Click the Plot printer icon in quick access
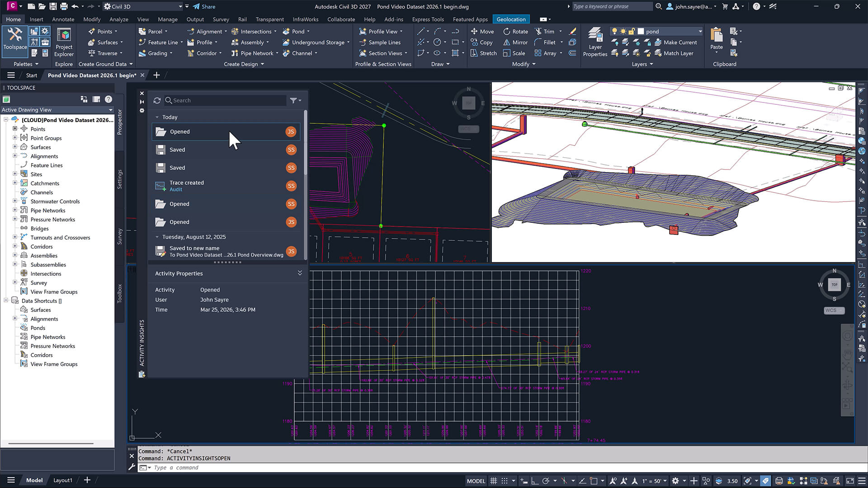Viewport: 868px width, 488px height. point(64,6)
